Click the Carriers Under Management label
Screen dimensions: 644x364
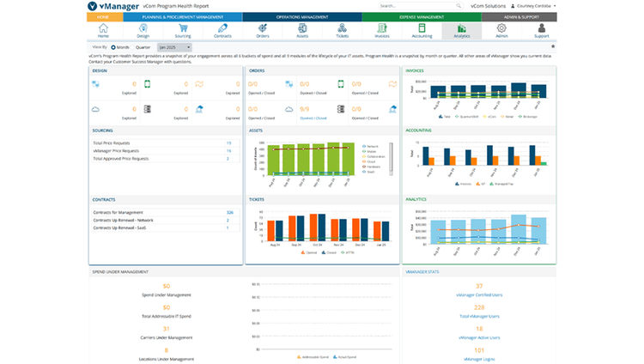(x=167, y=337)
